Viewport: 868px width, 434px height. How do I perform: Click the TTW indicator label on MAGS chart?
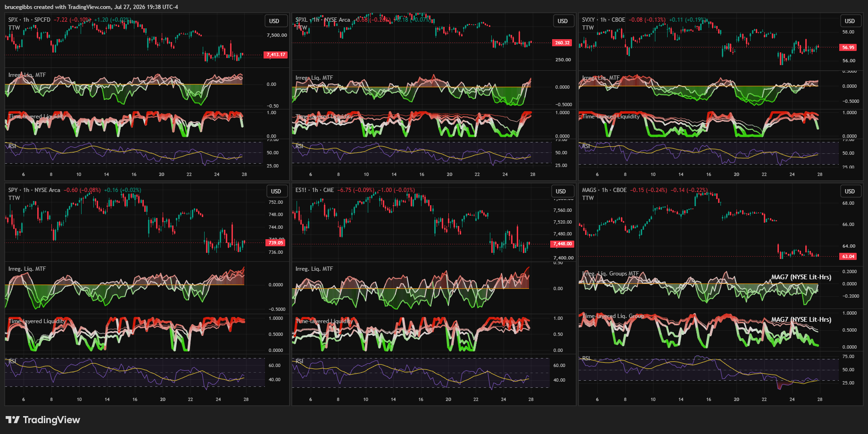pos(588,198)
